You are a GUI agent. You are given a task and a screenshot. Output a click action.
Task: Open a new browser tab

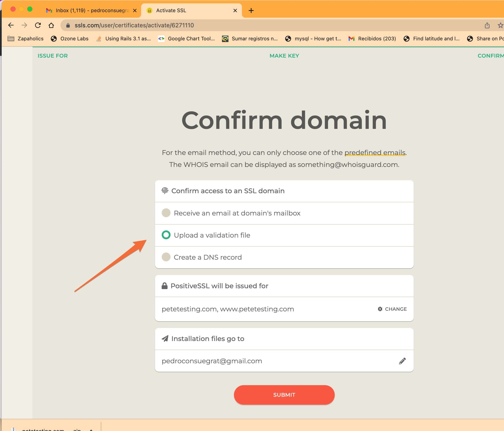click(x=251, y=11)
